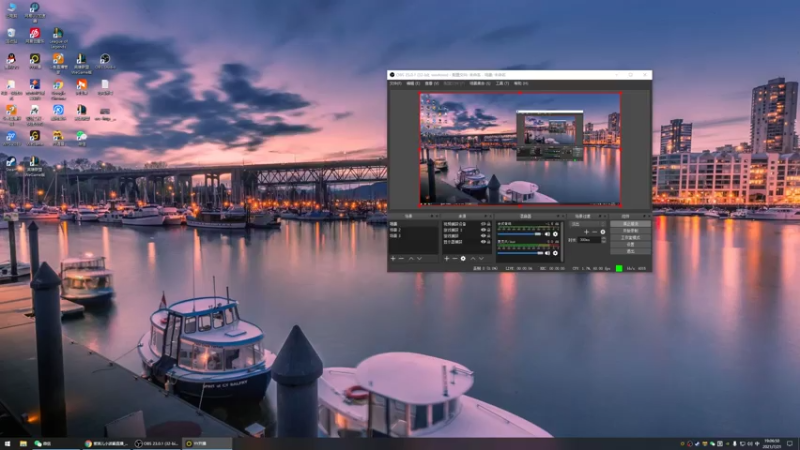Screen dimensions: 800x450
Task: Click the highlighted stop streaming button
Action: point(631,224)
